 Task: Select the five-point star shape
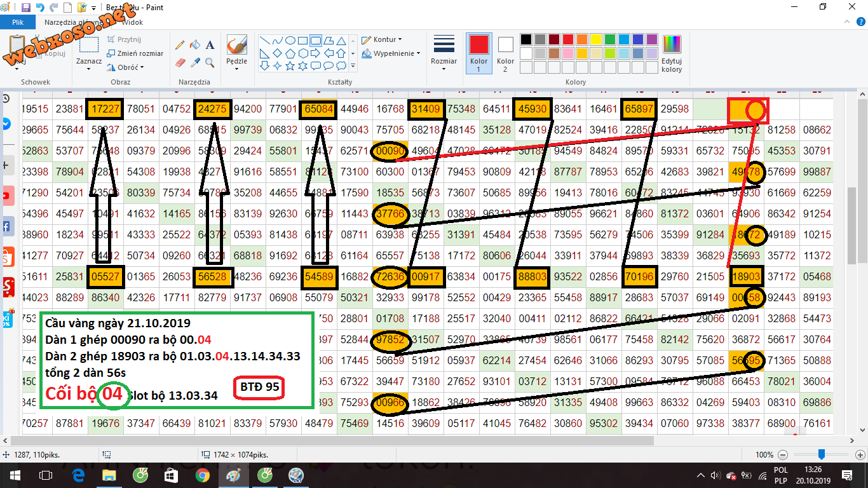[x=290, y=65]
